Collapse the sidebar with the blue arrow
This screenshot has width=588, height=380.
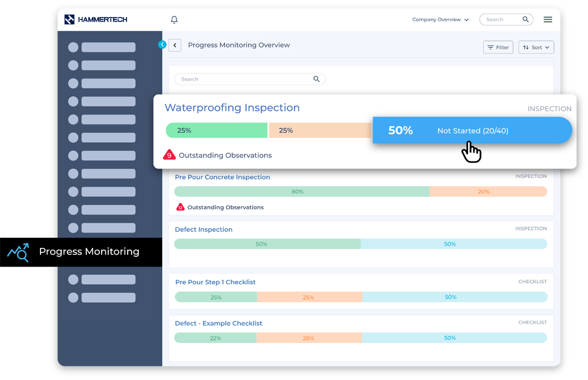[x=162, y=45]
